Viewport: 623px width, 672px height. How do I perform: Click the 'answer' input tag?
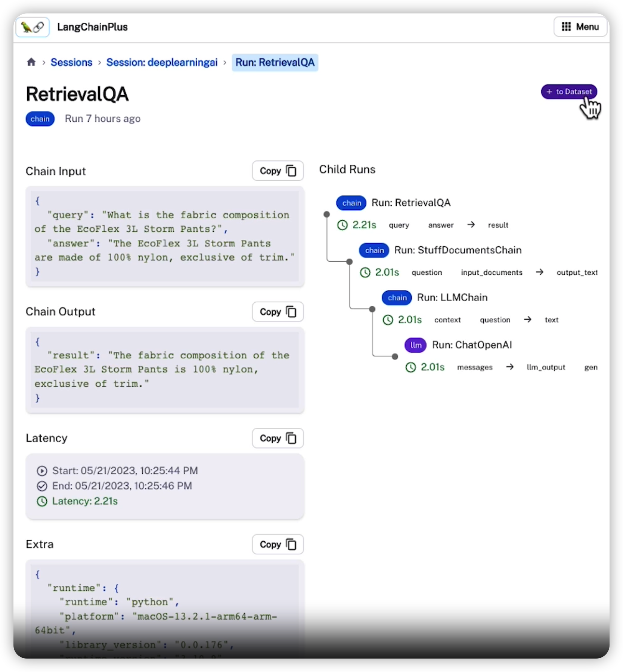[441, 225]
